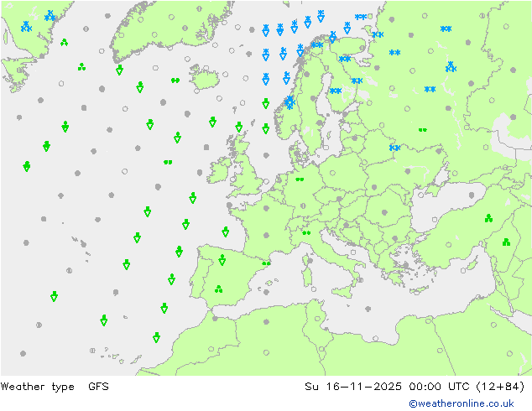Click the 'Su 16-11-2025' date text
Image resolution: width=532 pixels, height=411 pixels.
[x=353, y=386]
